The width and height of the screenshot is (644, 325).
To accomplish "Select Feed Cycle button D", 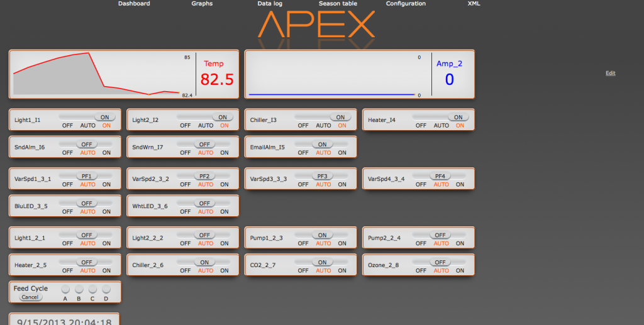I will pyautogui.click(x=106, y=289).
